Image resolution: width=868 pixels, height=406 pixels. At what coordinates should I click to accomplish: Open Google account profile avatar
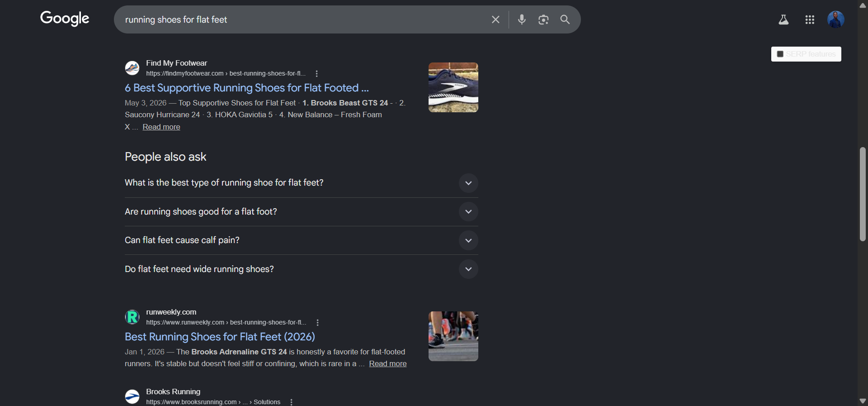(x=836, y=19)
